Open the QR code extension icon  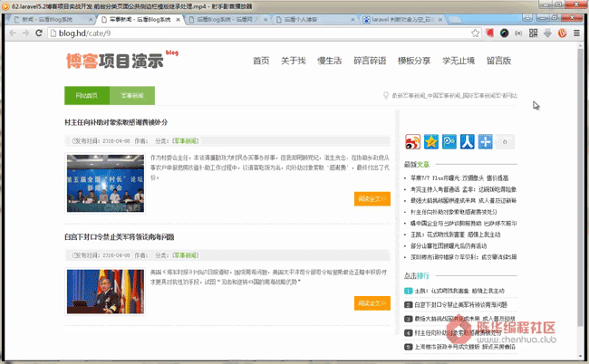point(533,33)
